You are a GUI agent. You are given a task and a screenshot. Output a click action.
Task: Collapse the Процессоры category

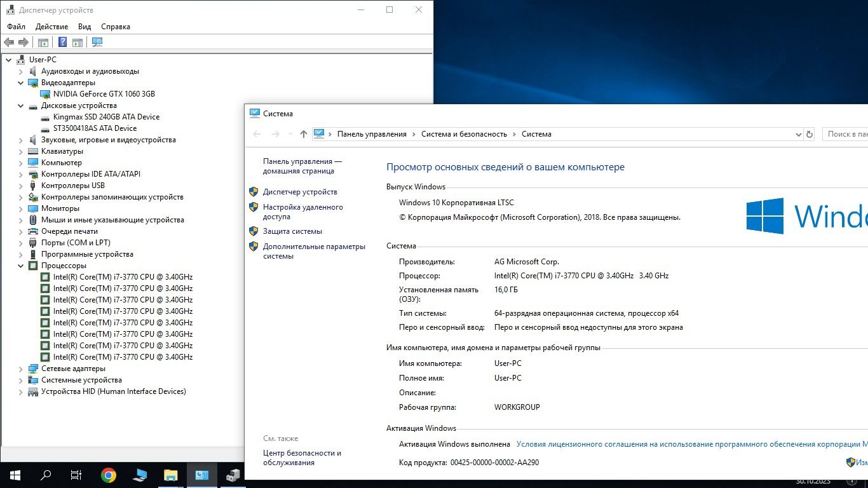20,266
